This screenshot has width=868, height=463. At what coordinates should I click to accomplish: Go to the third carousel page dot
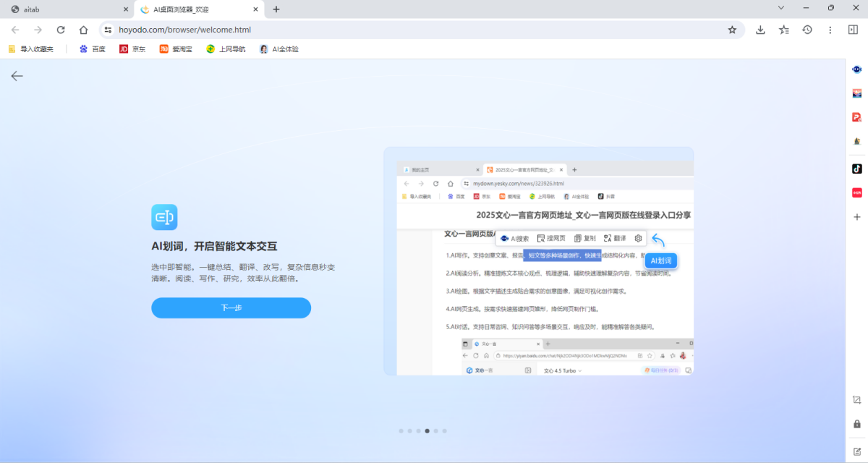pos(419,430)
